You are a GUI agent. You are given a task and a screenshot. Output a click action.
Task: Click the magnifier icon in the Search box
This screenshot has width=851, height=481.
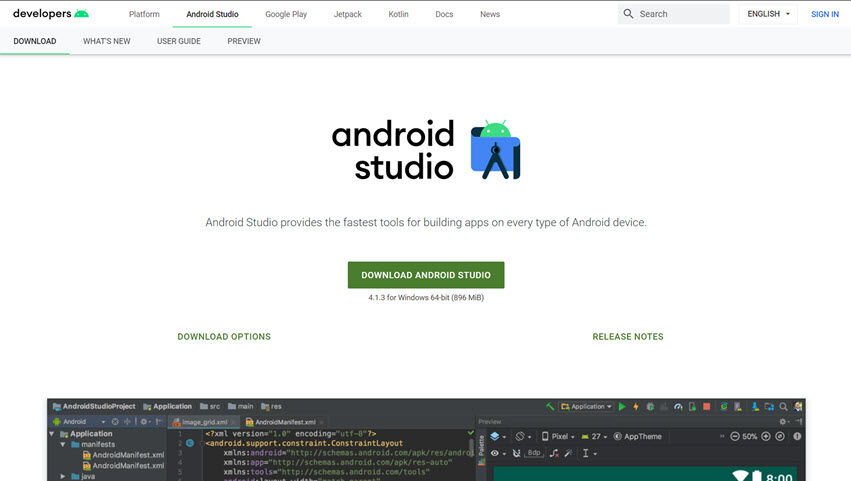coord(628,14)
